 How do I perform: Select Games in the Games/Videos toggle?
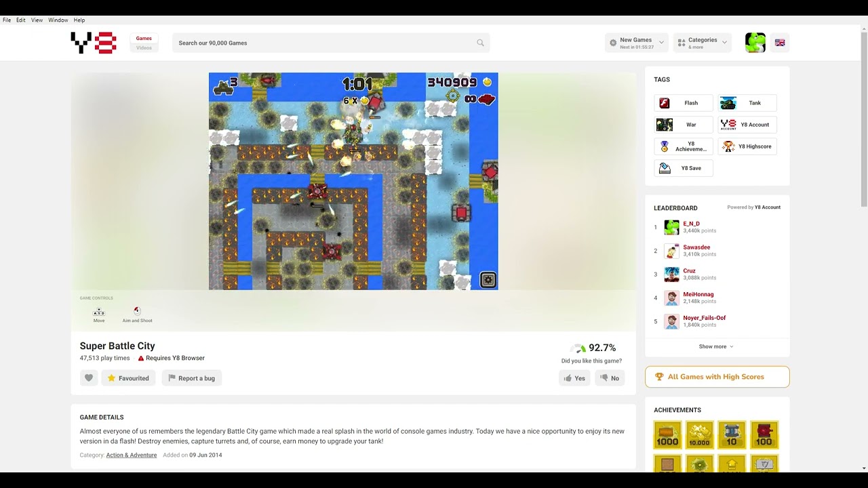(x=144, y=39)
